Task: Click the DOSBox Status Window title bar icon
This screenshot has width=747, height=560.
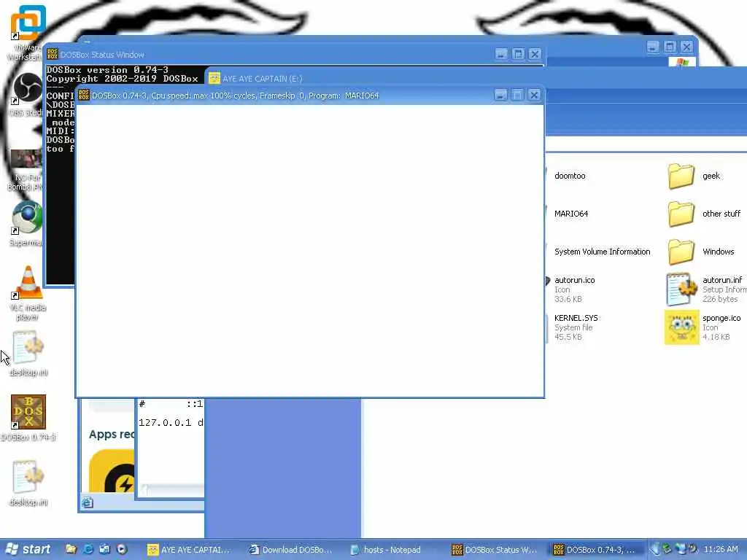Action: [53, 54]
